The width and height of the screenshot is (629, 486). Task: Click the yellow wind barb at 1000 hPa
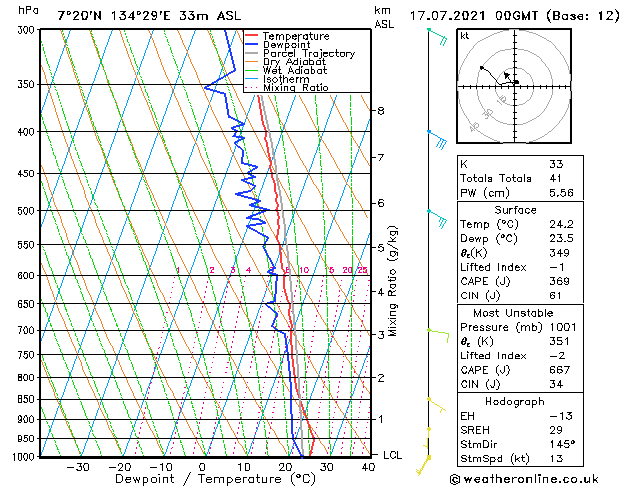tap(423, 465)
